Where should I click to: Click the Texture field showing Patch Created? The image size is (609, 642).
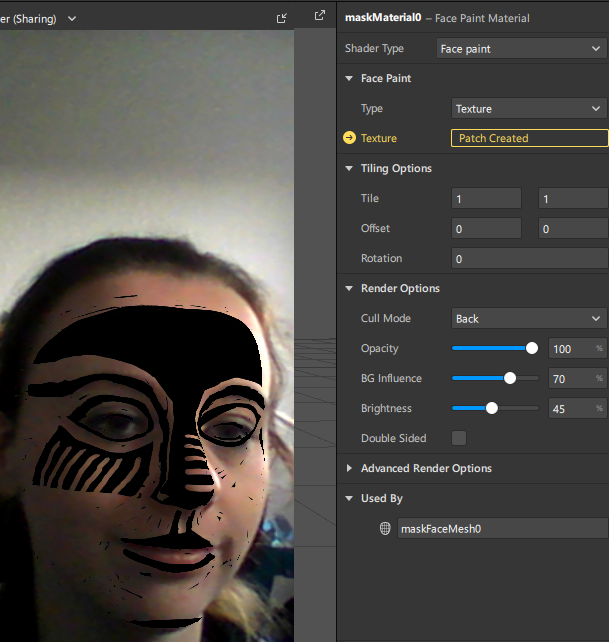point(529,138)
